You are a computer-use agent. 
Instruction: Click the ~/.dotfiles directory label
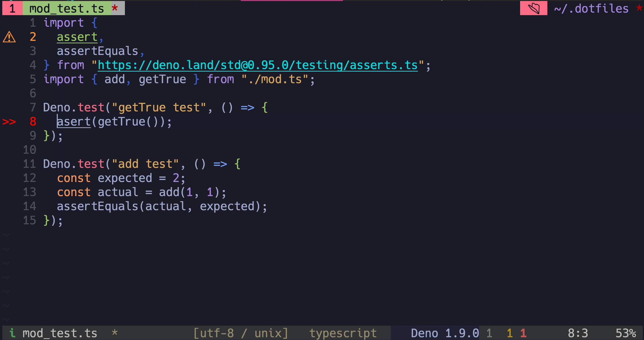[x=591, y=9]
